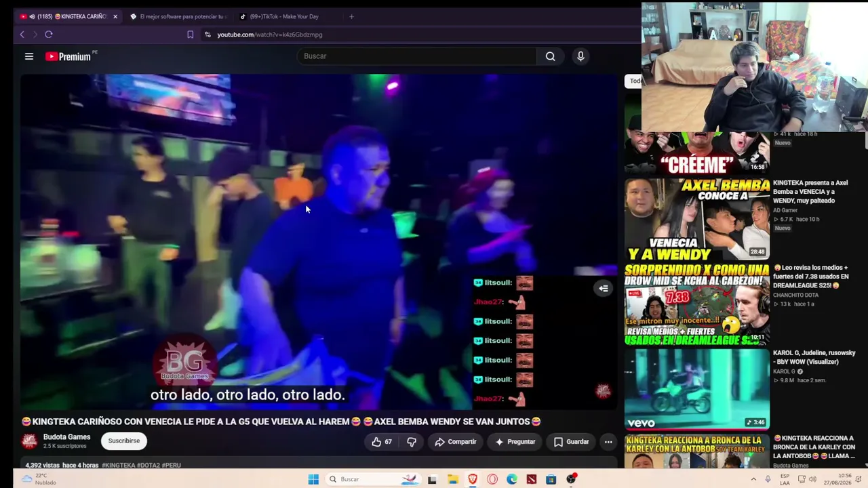This screenshot has height=488, width=868.
Task: Subscribe to Budota Games with Suscribirse
Action: (124, 441)
